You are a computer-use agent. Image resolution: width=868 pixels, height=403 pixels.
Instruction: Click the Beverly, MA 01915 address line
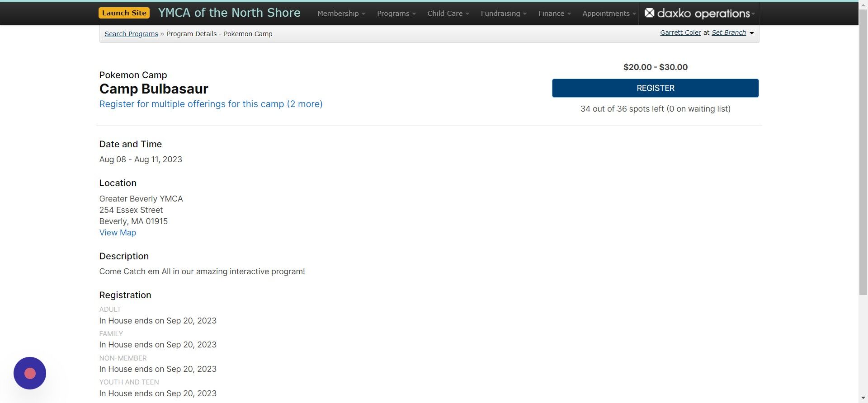(133, 221)
